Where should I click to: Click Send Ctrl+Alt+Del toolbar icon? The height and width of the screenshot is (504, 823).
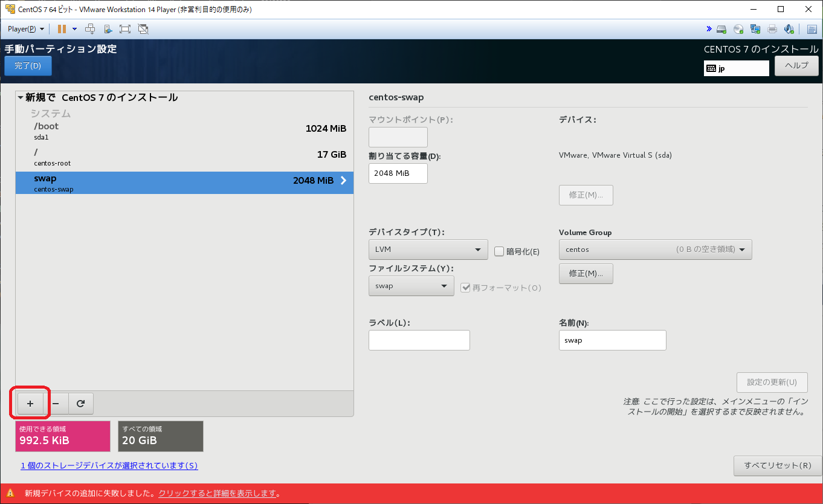pos(90,29)
